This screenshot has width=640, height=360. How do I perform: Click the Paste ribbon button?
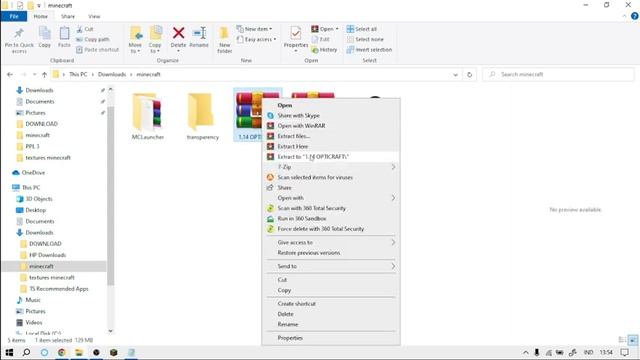pos(64,38)
